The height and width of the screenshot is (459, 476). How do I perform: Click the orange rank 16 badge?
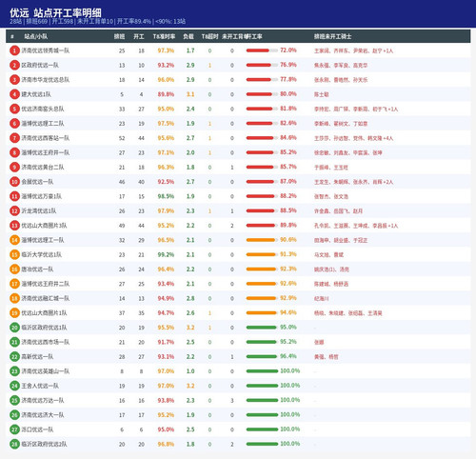tap(14, 269)
